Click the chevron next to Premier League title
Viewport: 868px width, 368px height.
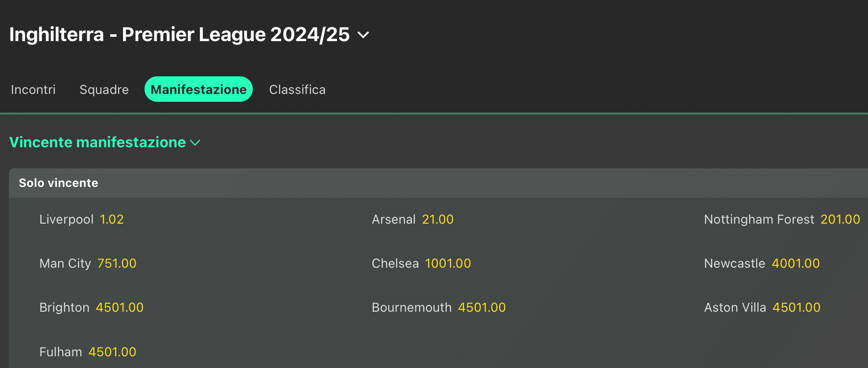coord(363,35)
